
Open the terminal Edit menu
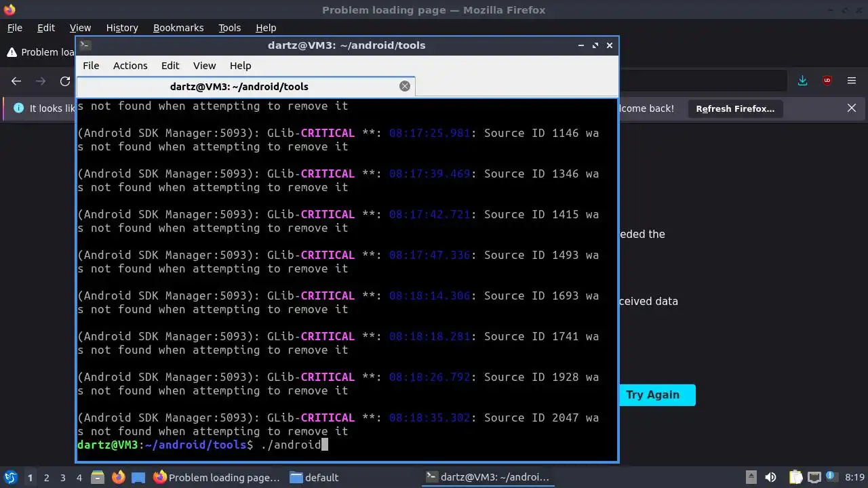click(x=170, y=66)
